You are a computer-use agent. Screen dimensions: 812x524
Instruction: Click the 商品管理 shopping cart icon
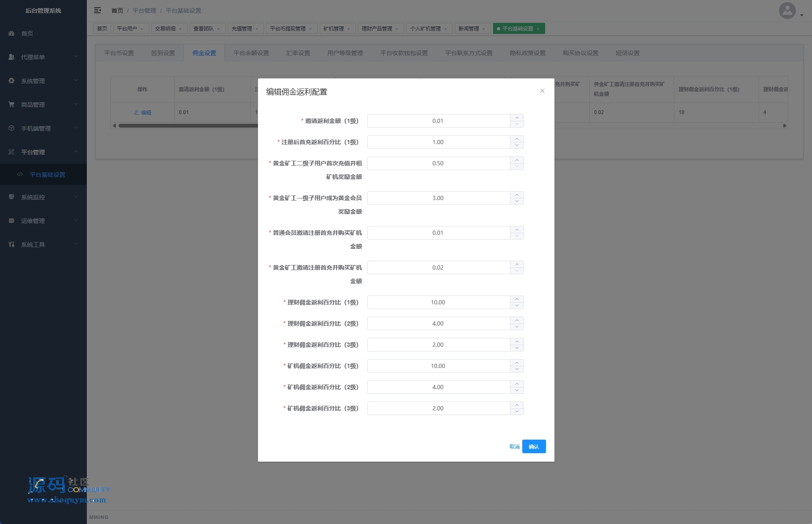[x=11, y=104]
